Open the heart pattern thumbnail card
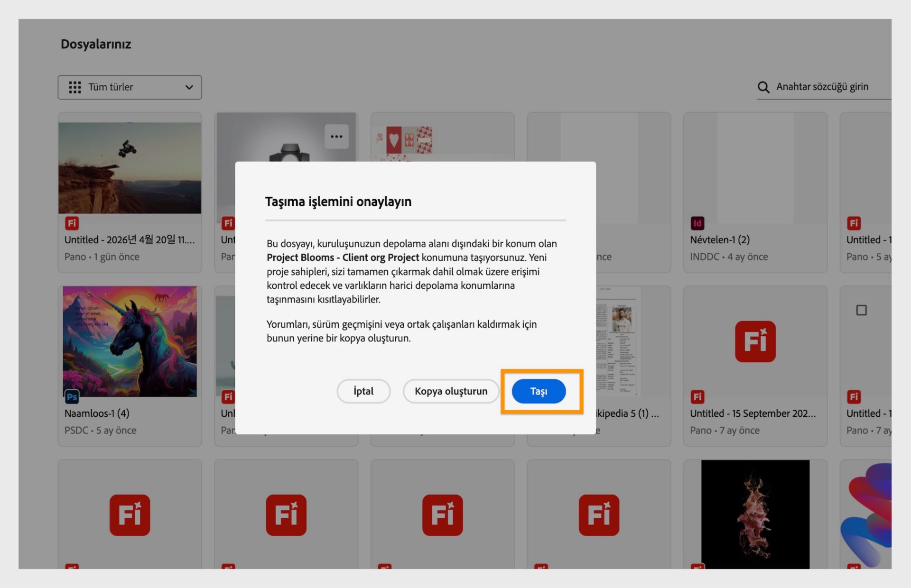911x588 pixels. (x=442, y=138)
